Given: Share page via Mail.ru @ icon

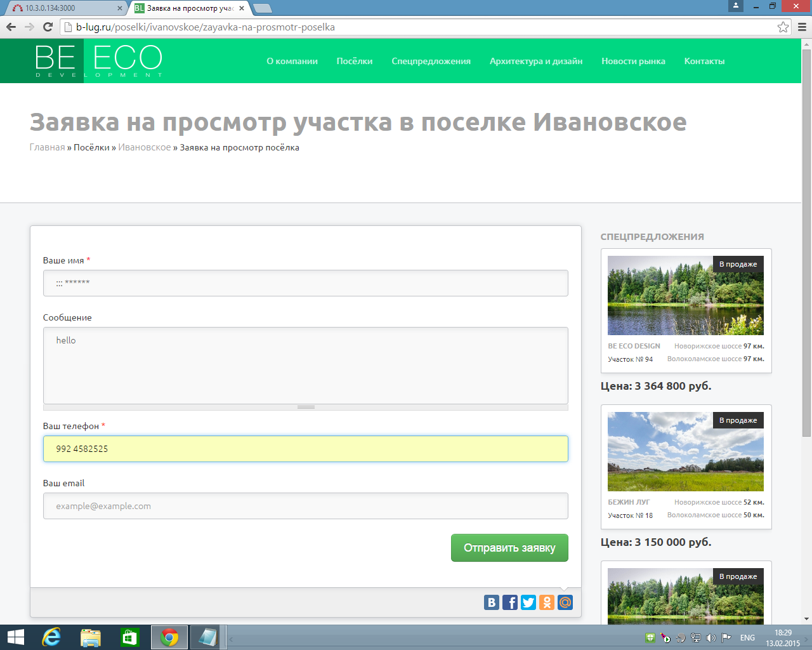Looking at the screenshot, I should click(565, 602).
